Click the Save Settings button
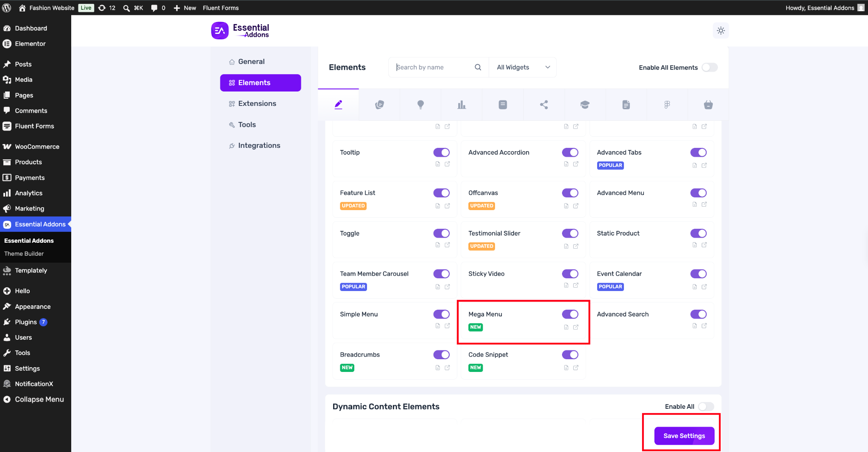Screen dimensions: 868x452 684,436
